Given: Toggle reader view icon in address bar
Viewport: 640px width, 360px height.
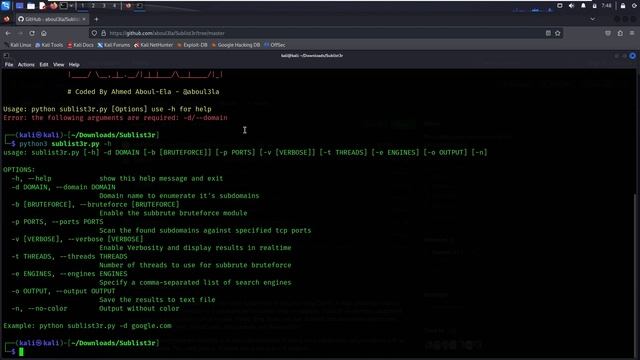Looking at the screenshot, I should point(548,33).
